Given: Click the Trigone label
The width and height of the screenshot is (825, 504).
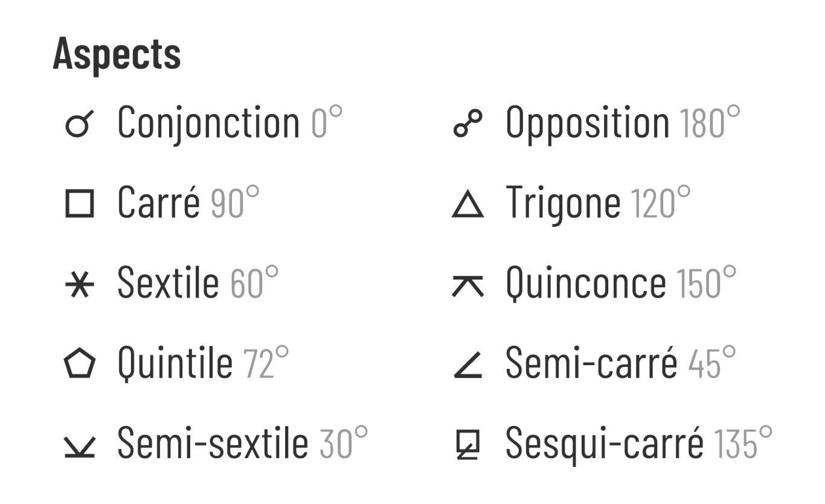Looking at the screenshot, I should [x=563, y=203].
